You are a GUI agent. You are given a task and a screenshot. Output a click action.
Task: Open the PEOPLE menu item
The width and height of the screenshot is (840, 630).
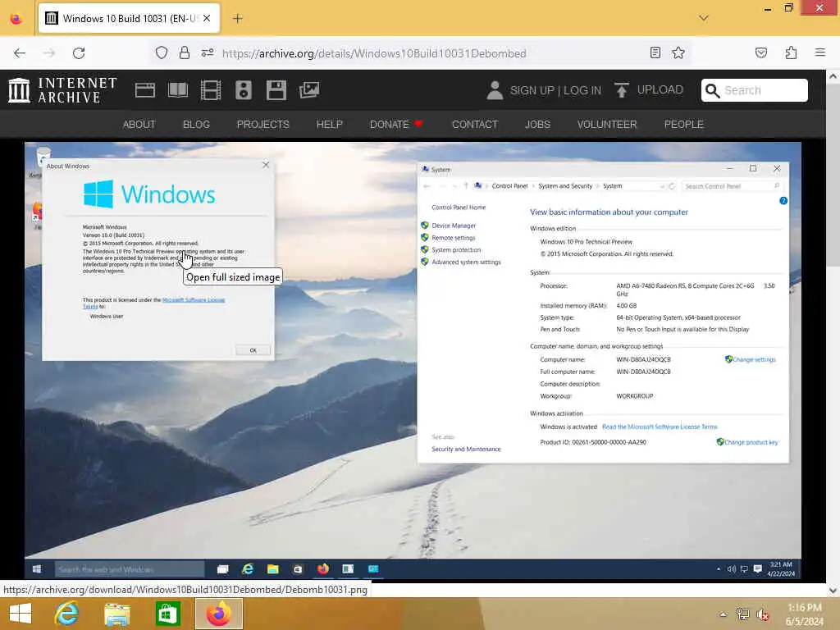click(x=683, y=125)
